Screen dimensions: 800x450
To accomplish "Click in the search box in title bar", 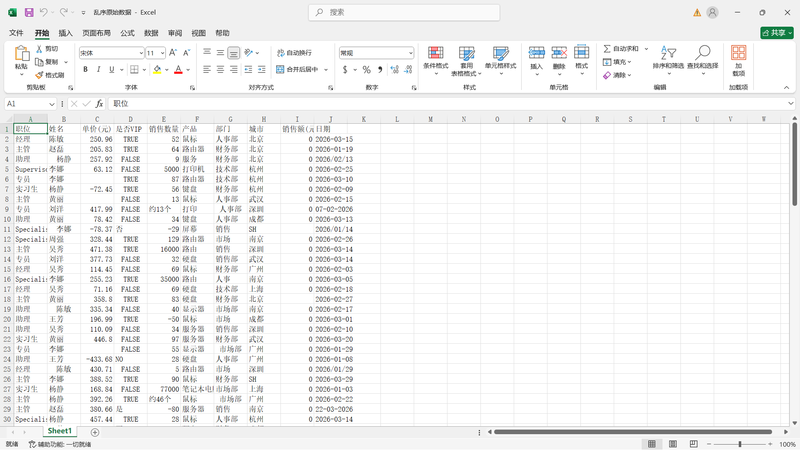I will [x=404, y=12].
